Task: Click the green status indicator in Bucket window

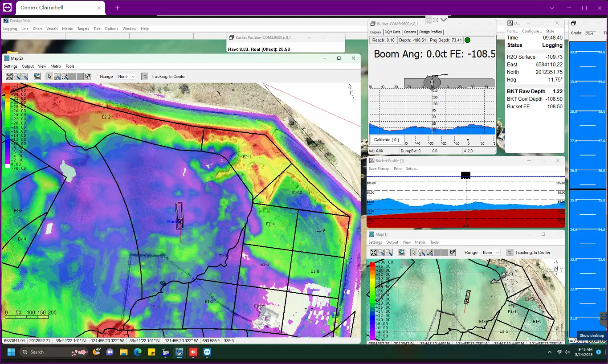Action: [467, 40]
